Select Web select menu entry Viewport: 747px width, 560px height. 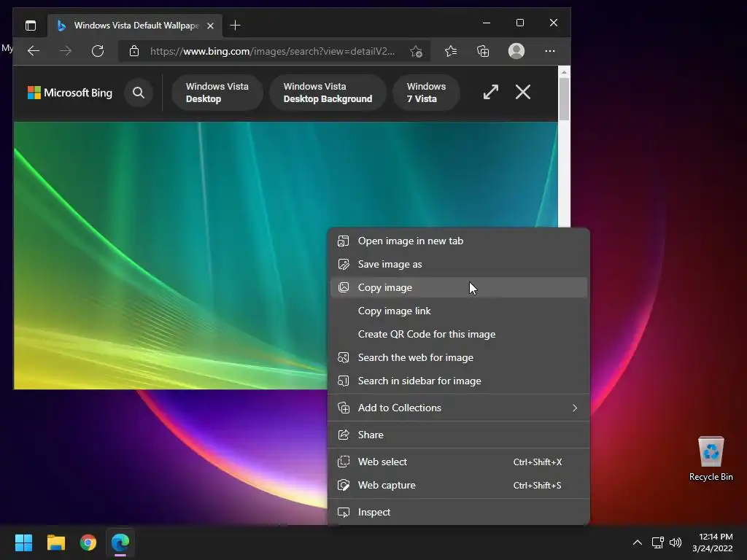458,462
